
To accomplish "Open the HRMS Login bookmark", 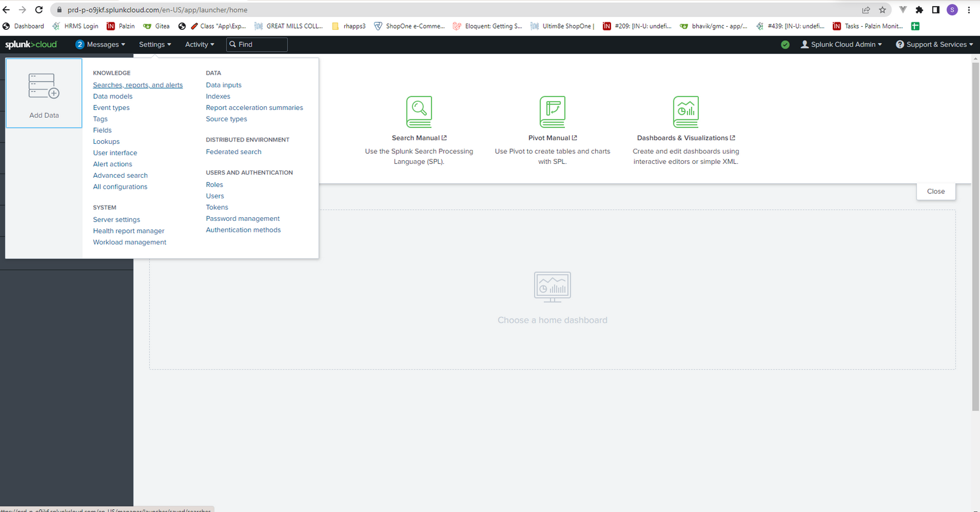I will tap(76, 26).
